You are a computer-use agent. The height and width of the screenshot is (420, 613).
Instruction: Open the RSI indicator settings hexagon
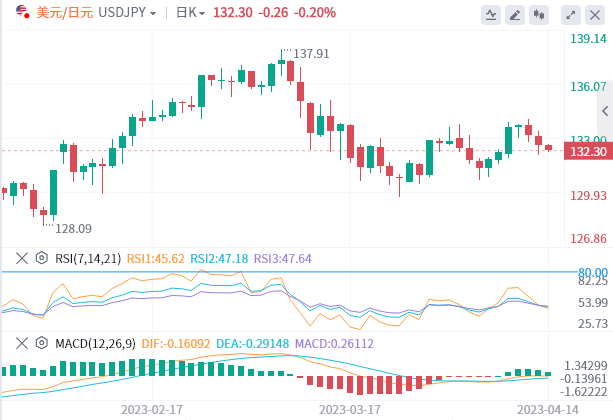(x=41, y=258)
